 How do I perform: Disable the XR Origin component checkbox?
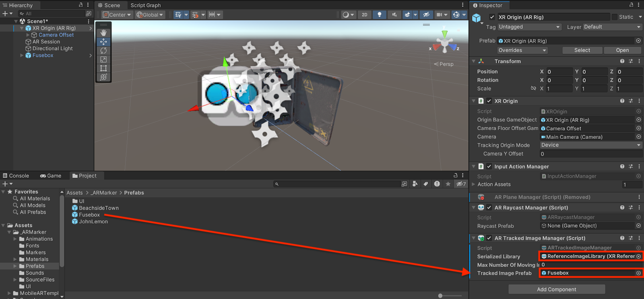pyautogui.click(x=489, y=101)
